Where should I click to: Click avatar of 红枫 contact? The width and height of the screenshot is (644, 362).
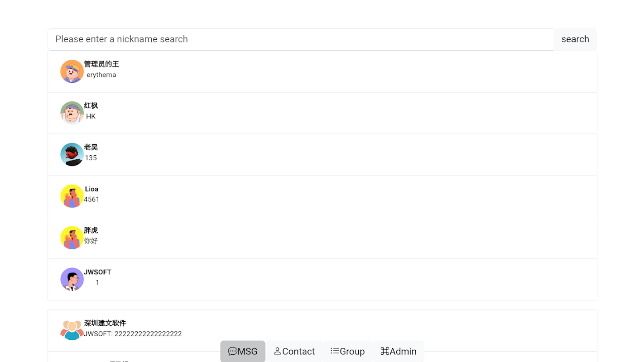tap(72, 113)
